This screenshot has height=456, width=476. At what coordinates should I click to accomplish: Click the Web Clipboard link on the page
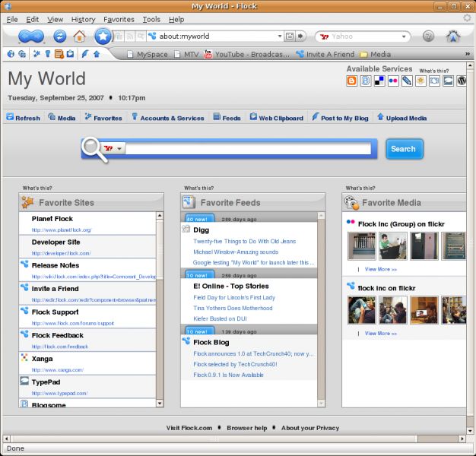pos(276,118)
